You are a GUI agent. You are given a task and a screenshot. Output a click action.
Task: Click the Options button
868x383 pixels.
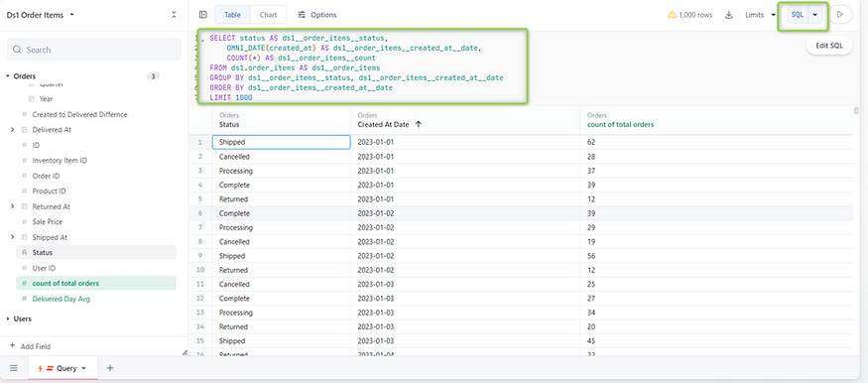point(317,15)
